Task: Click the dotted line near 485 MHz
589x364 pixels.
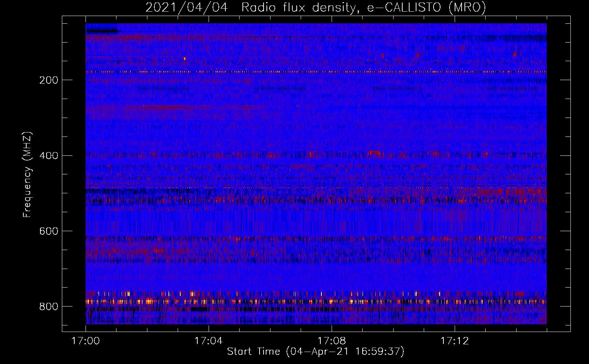Action: tap(316, 188)
